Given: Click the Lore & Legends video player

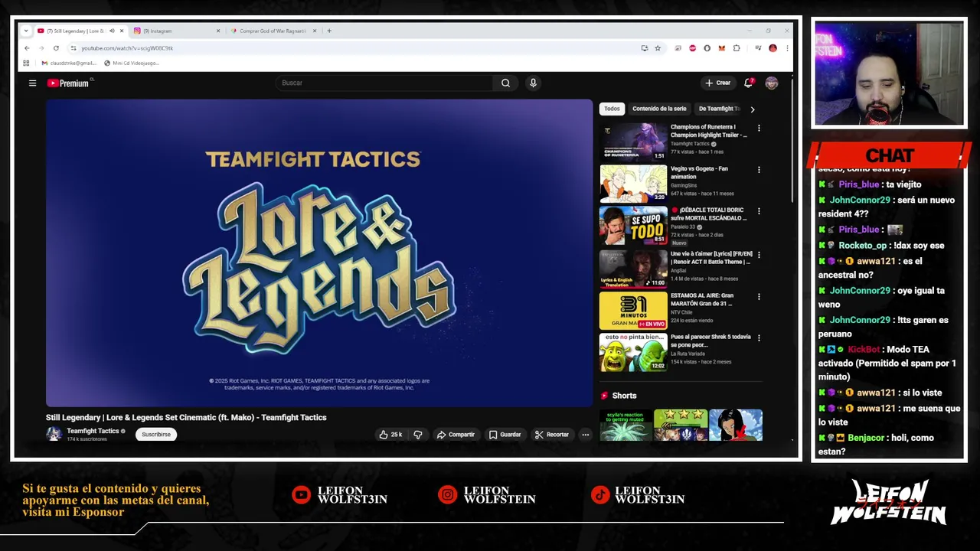Looking at the screenshot, I should click(318, 253).
